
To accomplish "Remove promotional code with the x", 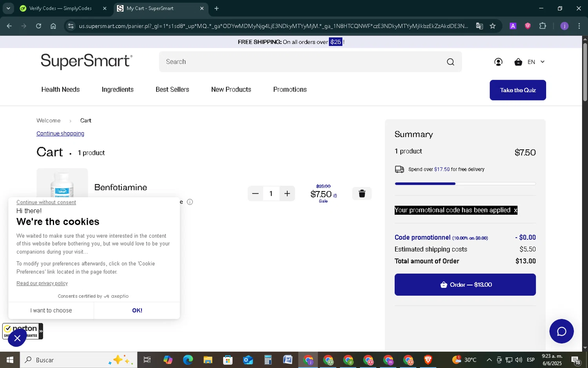I will point(515,210).
